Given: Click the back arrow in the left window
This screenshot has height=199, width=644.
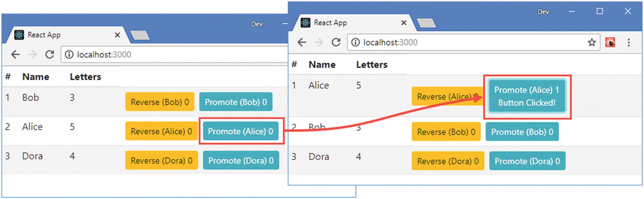Looking at the screenshot, I should [x=15, y=55].
